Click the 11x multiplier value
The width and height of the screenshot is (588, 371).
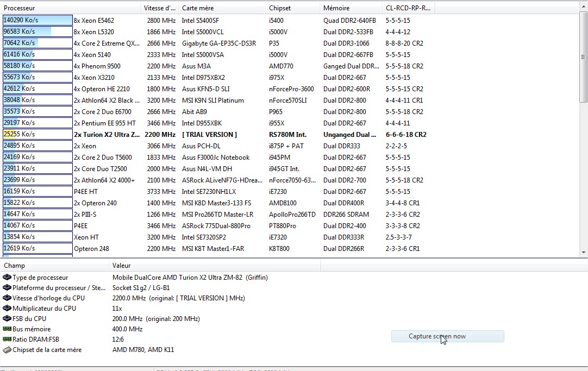click(x=117, y=309)
